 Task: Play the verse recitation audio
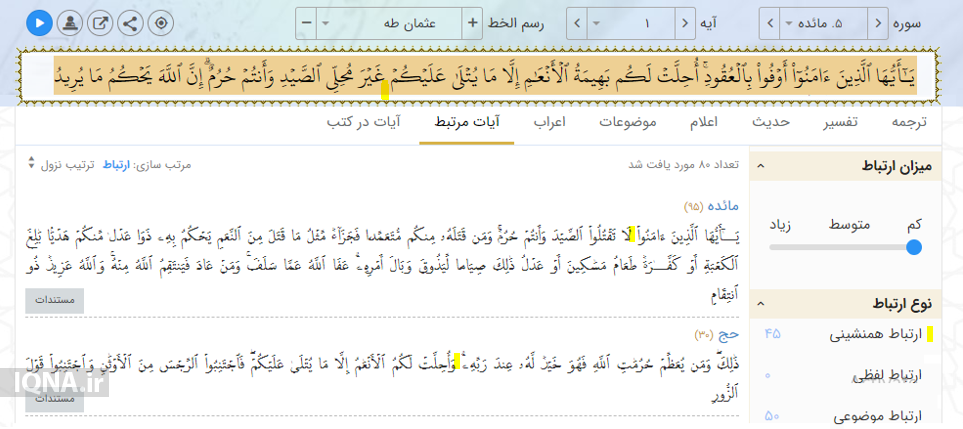[x=39, y=22]
